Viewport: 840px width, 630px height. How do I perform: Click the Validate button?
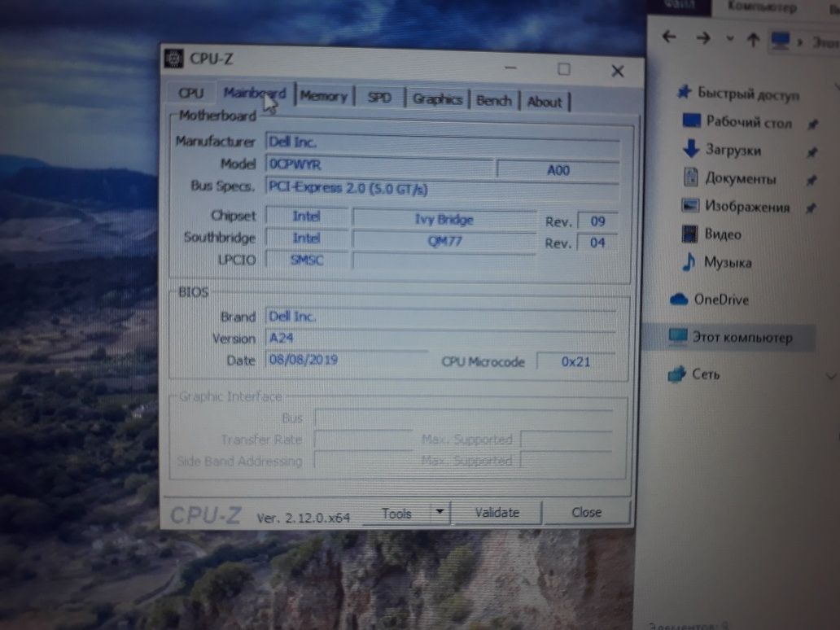497,513
